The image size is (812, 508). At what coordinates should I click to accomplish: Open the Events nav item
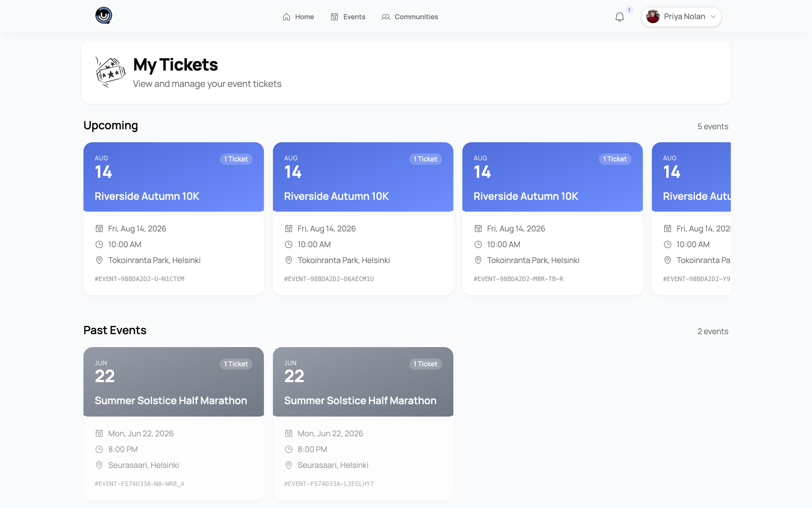pos(348,17)
